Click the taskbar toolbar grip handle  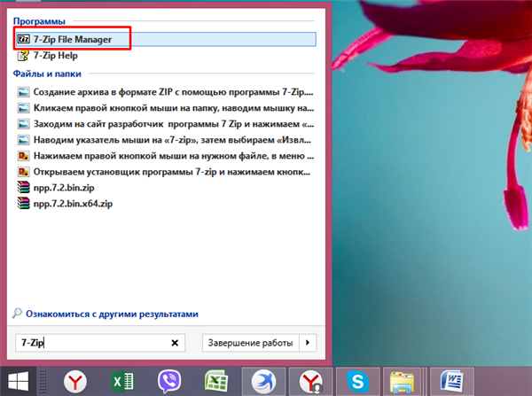tap(43, 382)
